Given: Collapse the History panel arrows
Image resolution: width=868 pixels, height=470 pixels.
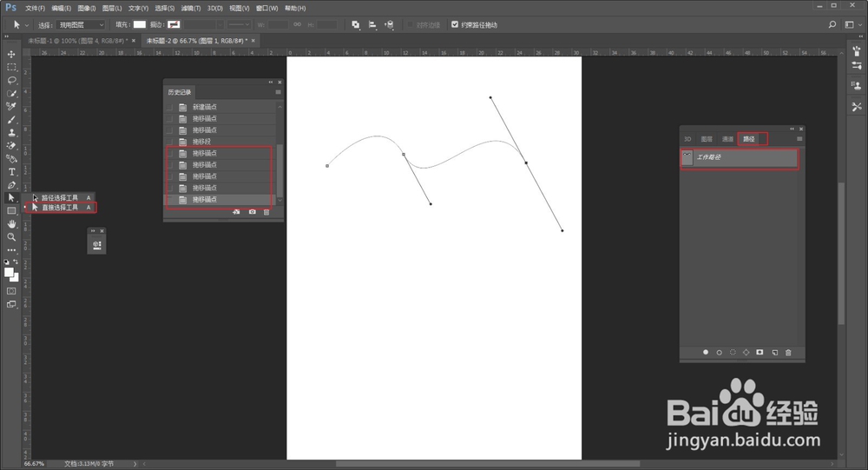Looking at the screenshot, I should click(x=271, y=82).
